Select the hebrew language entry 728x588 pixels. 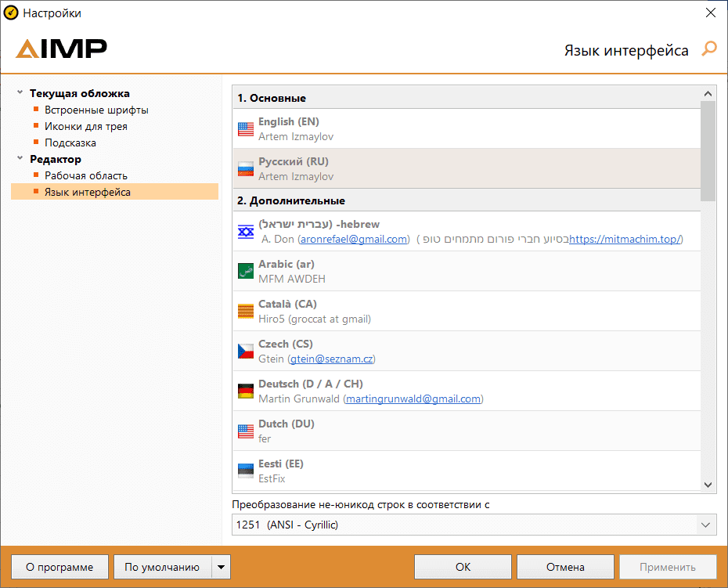tap(467, 231)
